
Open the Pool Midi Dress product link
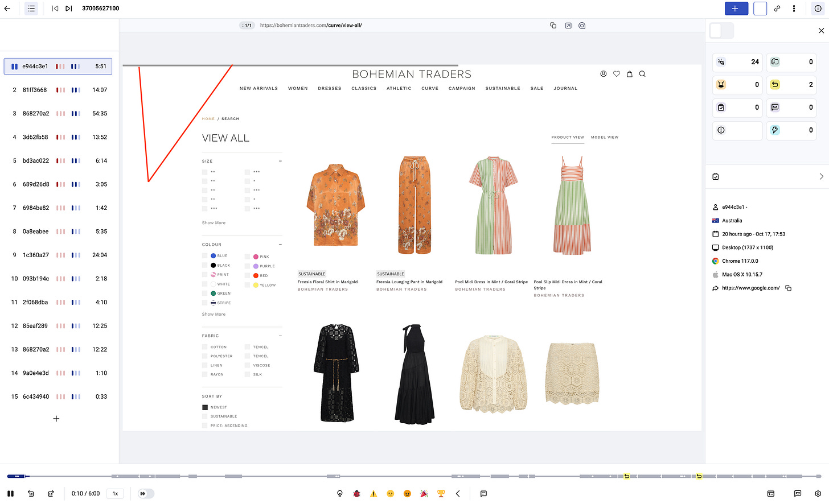[491, 282]
